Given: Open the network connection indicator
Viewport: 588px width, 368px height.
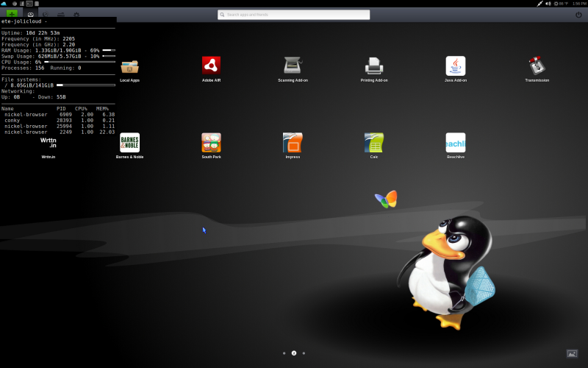Looking at the screenshot, I should pos(539,4).
